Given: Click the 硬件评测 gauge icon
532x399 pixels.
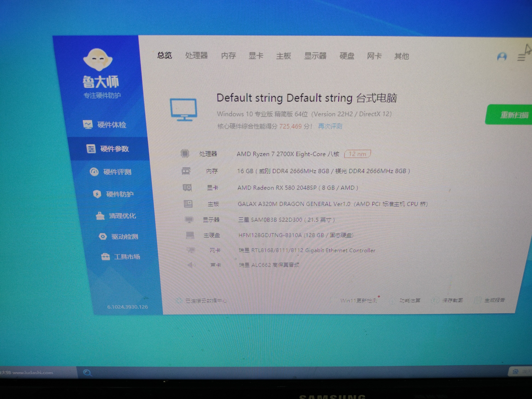Looking at the screenshot, I should [94, 172].
